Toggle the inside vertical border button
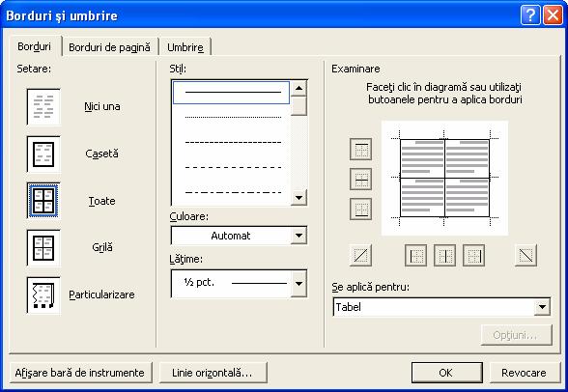Image resolution: width=568 pixels, height=392 pixels. click(x=444, y=255)
